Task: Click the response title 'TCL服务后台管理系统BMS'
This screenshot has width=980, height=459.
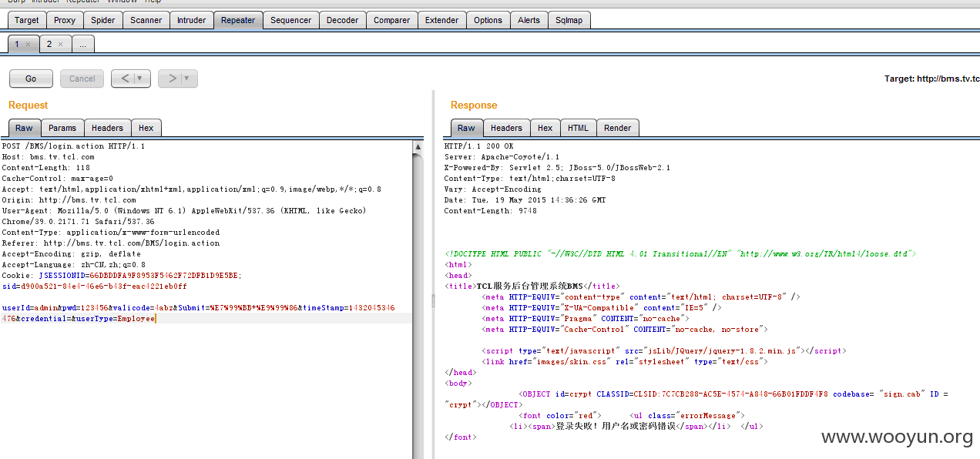Action: tap(530, 286)
